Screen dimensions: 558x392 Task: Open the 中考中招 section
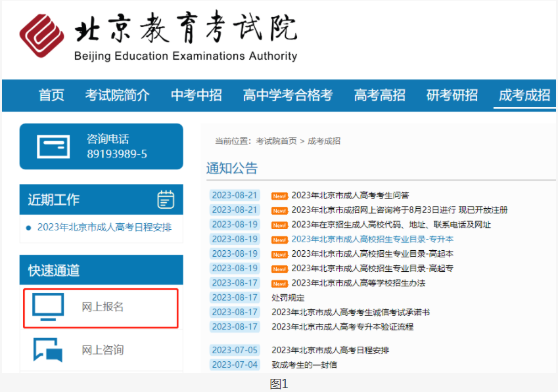click(x=196, y=95)
